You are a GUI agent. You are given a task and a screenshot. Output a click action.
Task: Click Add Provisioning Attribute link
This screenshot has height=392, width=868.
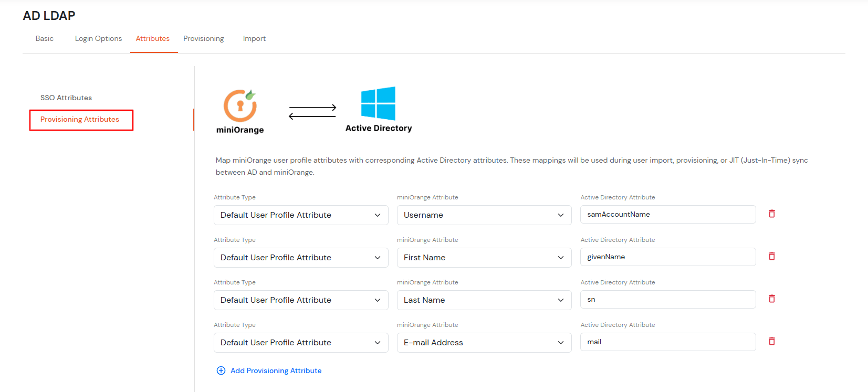276,370
